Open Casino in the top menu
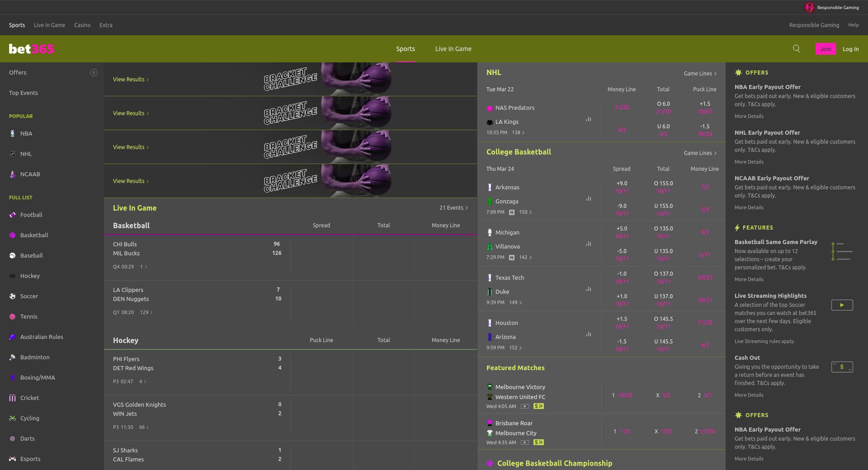 pos(82,25)
